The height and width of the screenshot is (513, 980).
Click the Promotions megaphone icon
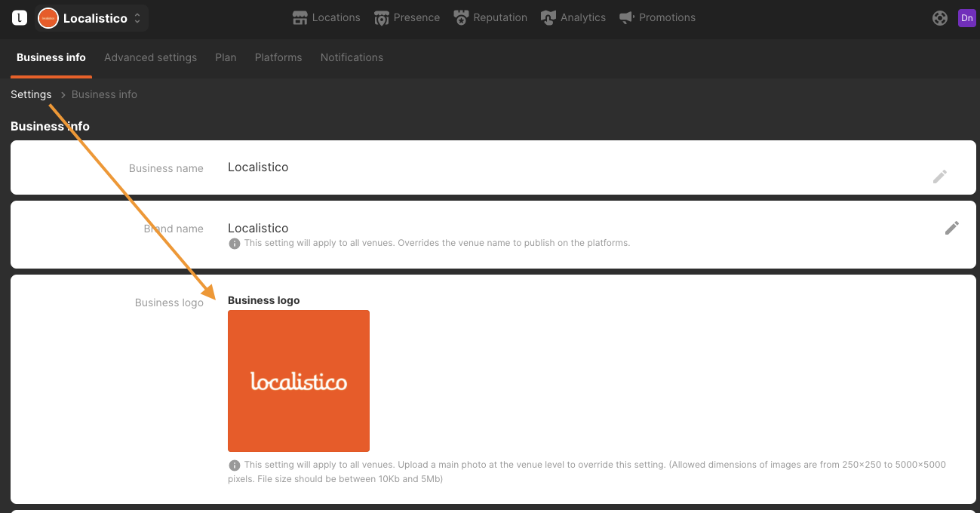[626, 17]
